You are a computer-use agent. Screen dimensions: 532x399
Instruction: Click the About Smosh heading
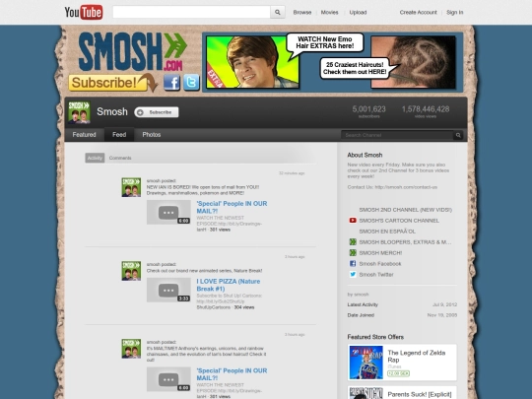point(365,155)
